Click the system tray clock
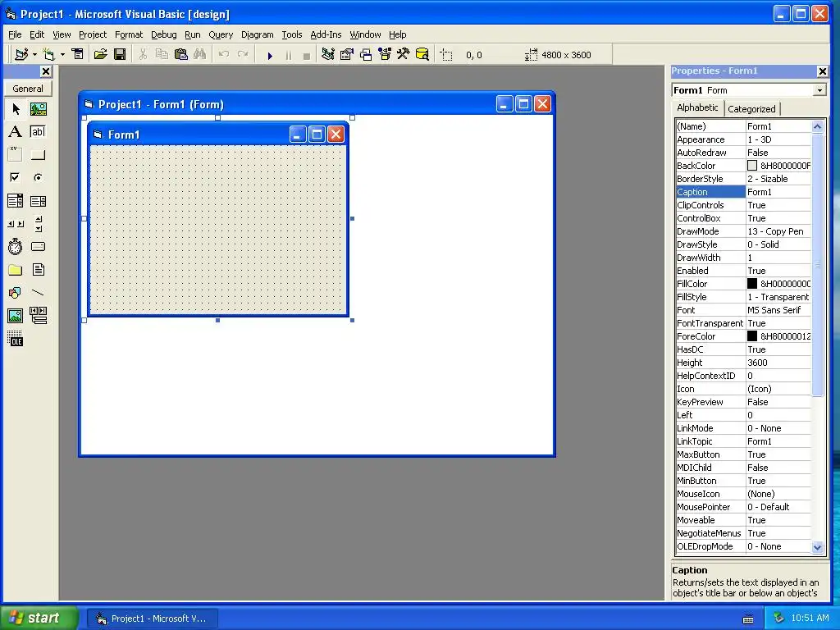 coord(810,618)
